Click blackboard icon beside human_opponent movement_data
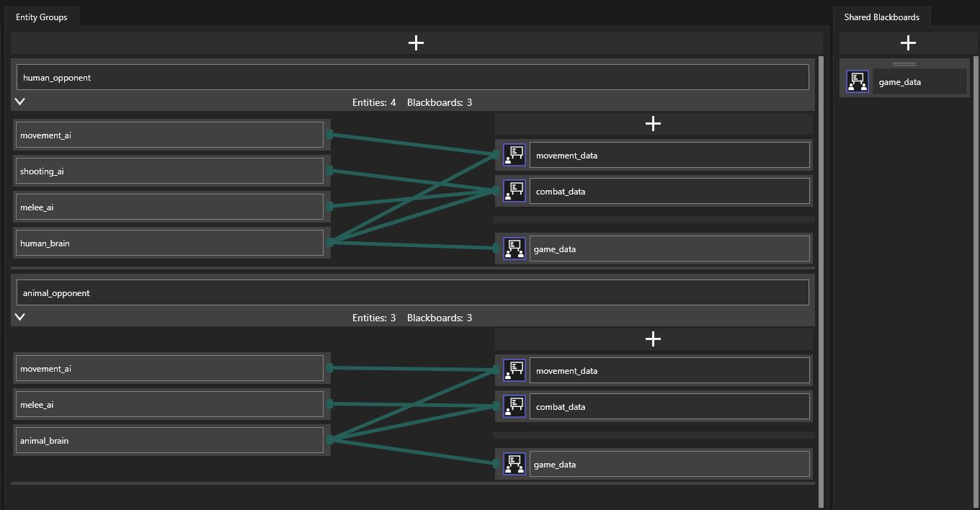This screenshot has height=510, width=980. [x=514, y=155]
